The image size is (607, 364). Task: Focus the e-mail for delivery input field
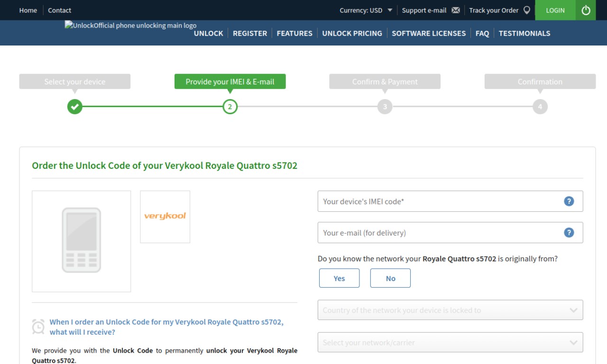click(450, 232)
